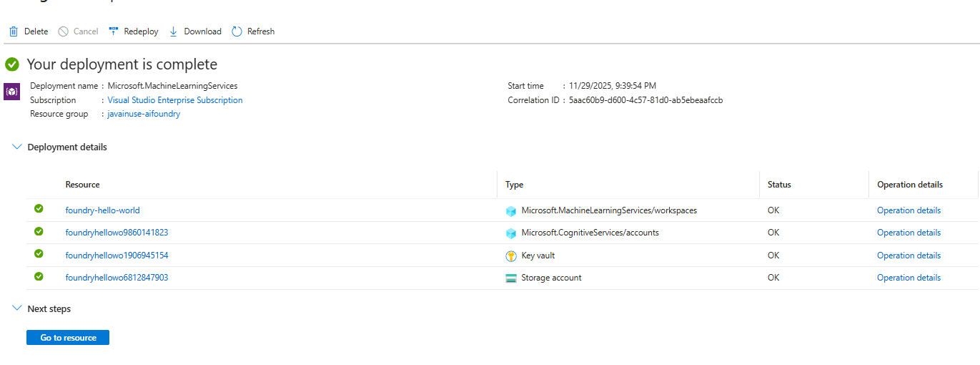Click the Storage account type text
The width and height of the screenshot is (980, 365).
(551, 278)
